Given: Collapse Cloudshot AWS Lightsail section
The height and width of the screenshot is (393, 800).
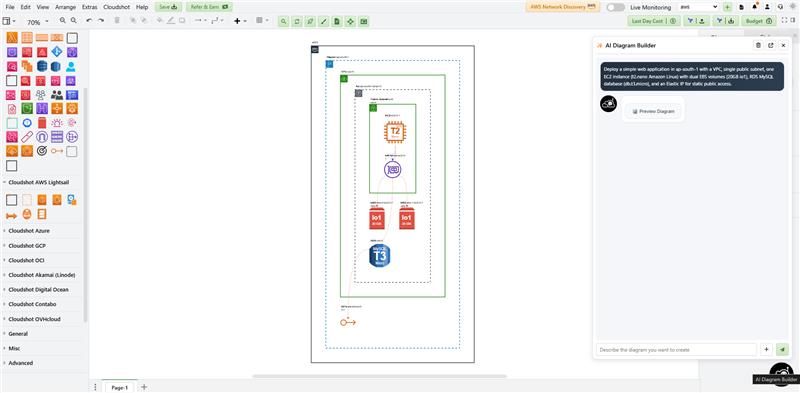Looking at the screenshot, I should (x=39, y=182).
